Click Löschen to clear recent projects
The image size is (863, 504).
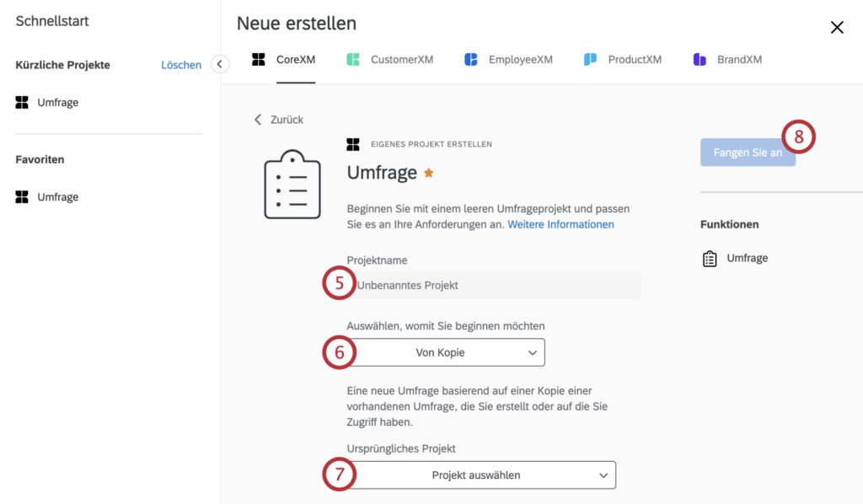click(181, 65)
